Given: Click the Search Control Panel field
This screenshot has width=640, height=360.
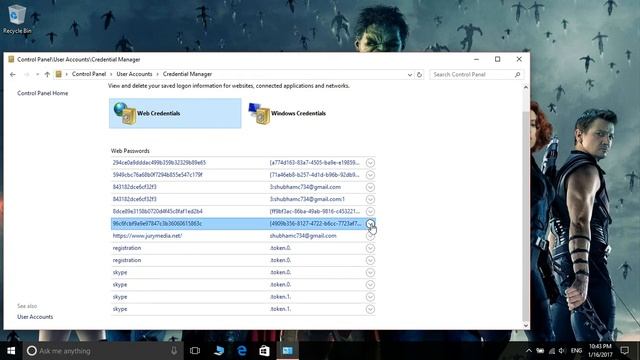Looking at the screenshot, I should click(x=476, y=75).
